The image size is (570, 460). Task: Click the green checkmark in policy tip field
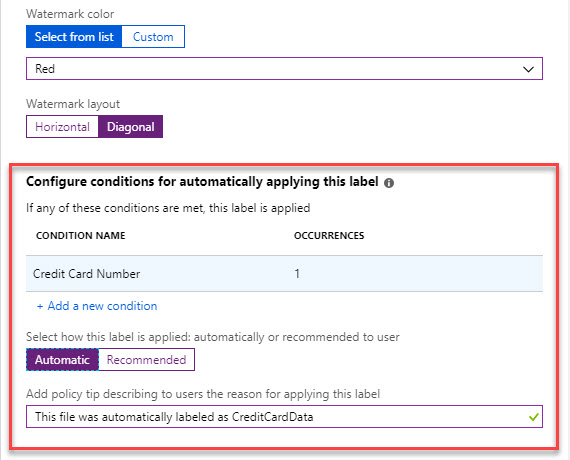(533, 417)
